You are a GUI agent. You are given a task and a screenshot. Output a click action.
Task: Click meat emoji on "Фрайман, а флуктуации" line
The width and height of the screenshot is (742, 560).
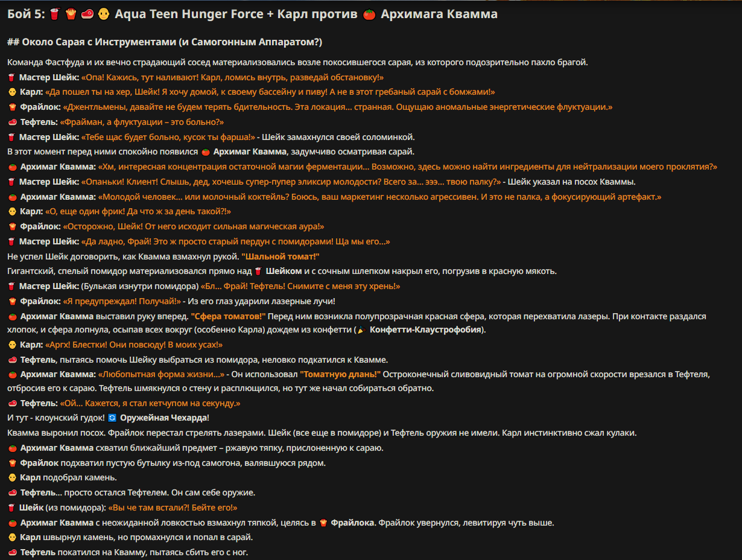pyautogui.click(x=12, y=122)
